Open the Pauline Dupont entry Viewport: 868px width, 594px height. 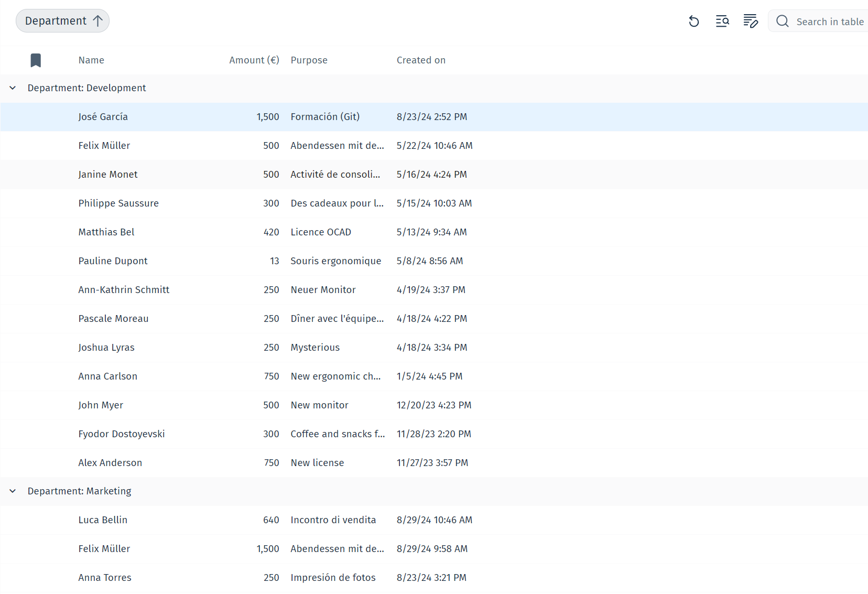click(x=113, y=261)
